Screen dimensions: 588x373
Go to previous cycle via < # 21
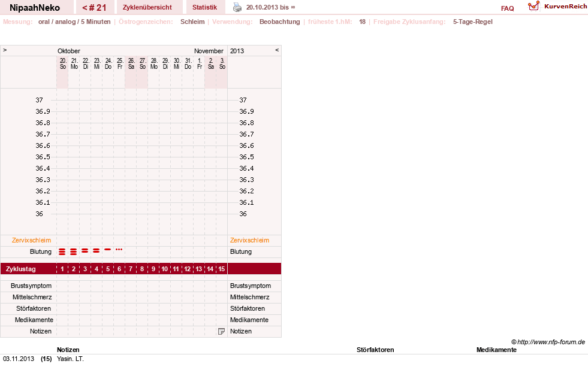click(x=95, y=8)
